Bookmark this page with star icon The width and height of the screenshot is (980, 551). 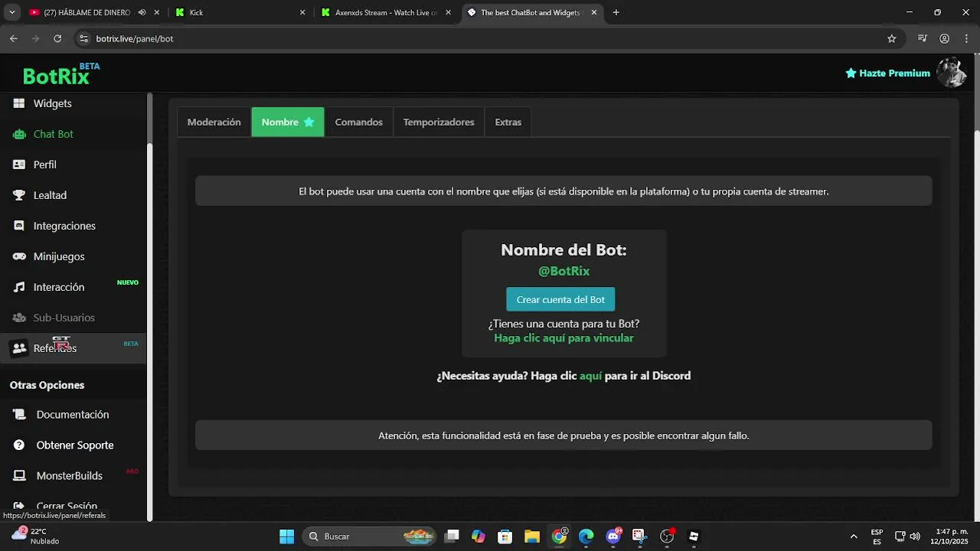click(x=891, y=38)
